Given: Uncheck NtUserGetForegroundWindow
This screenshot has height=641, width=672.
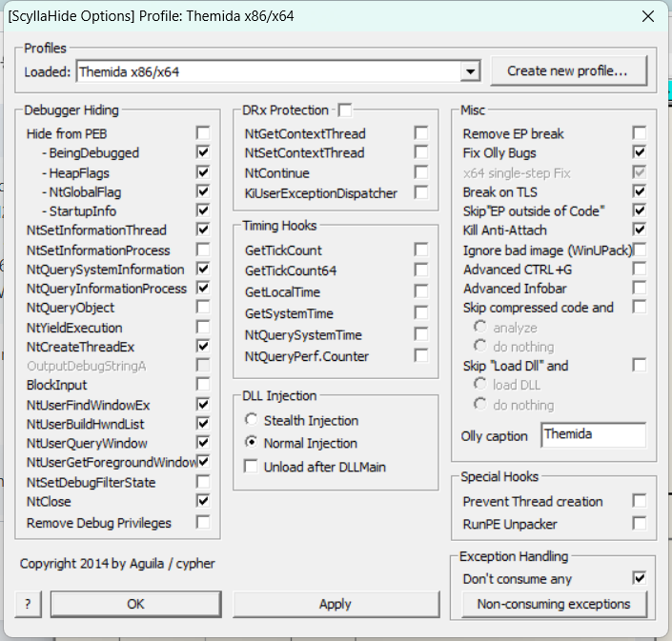Looking at the screenshot, I should point(203,461).
